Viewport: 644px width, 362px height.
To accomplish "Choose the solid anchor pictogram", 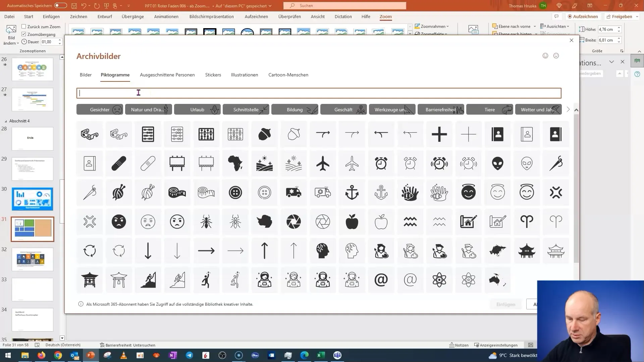I will click(352, 193).
